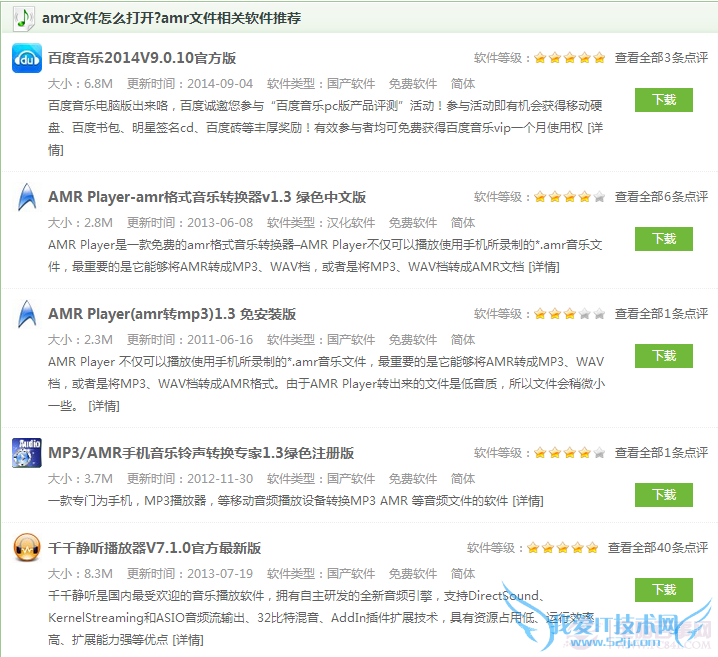This screenshot has height=657, width=718.
Task: Click 下载 for MP3/AMR 铃声转换专家
Action: 664,495
